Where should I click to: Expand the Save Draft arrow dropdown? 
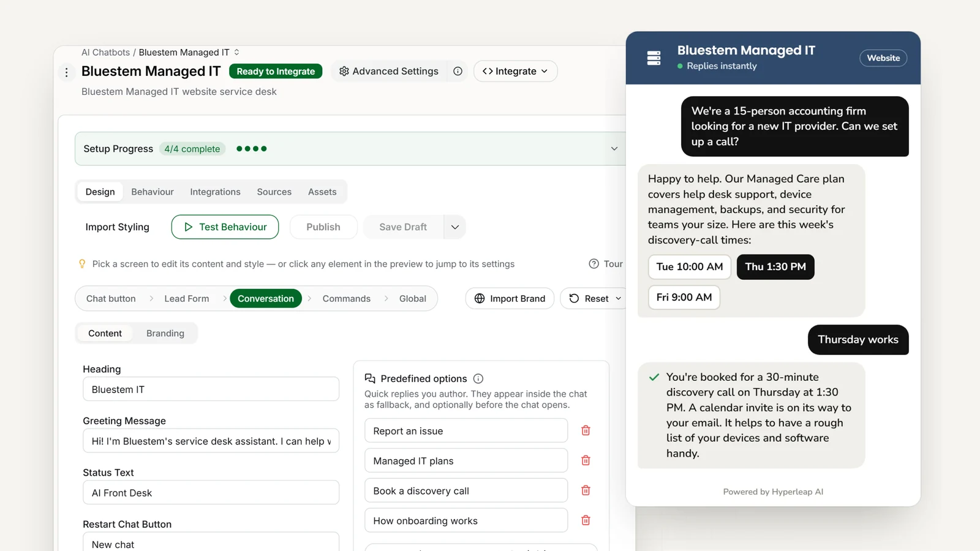click(455, 227)
